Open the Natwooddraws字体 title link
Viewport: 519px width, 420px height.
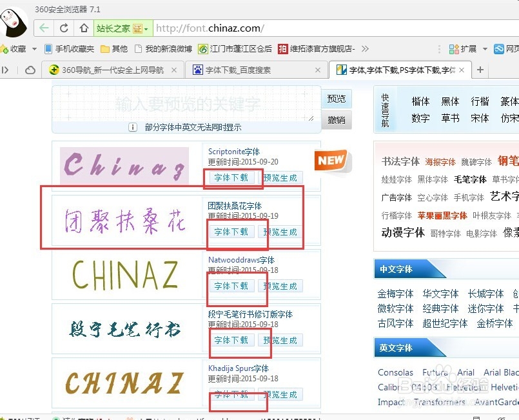pos(241,260)
